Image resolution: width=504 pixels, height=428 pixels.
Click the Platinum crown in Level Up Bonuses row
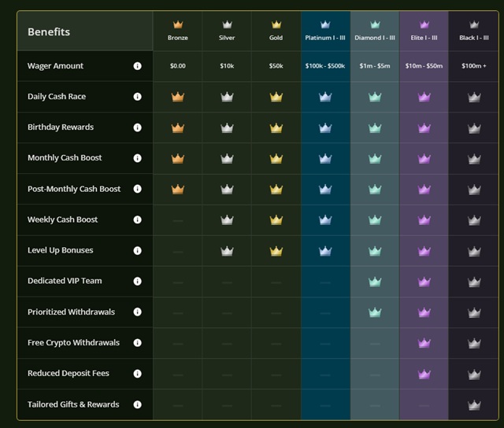click(x=325, y=251)
